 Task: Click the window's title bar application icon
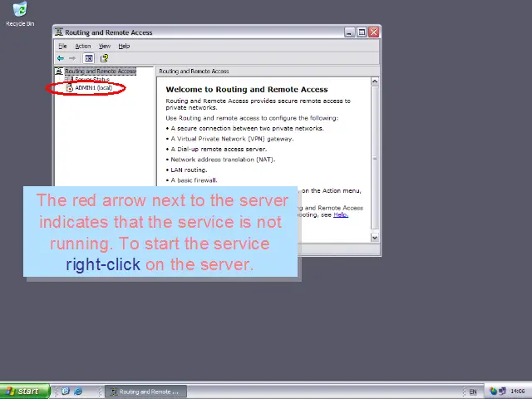point(60,32)
